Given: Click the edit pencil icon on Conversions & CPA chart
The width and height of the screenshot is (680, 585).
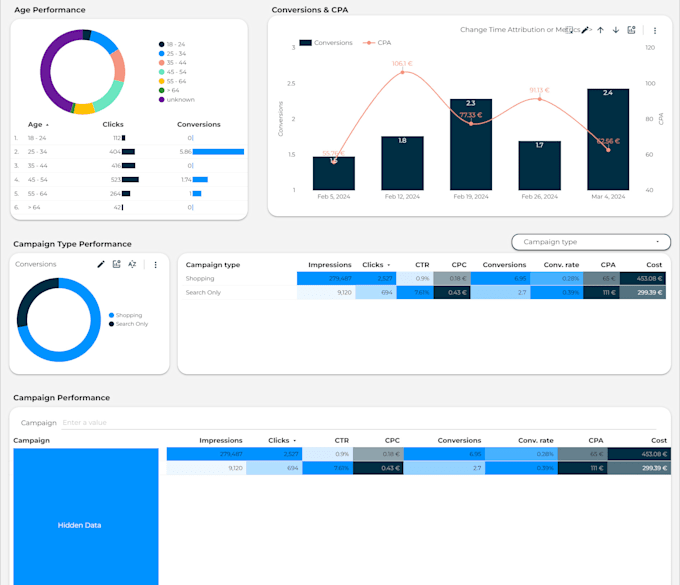Looking at the screenshot, I should click(585, 30).
